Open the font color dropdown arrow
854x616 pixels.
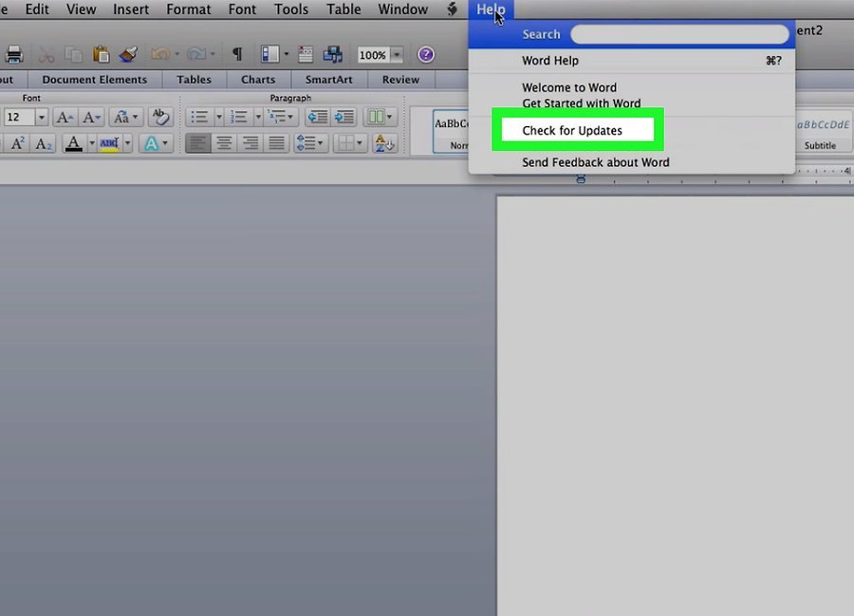92,143
